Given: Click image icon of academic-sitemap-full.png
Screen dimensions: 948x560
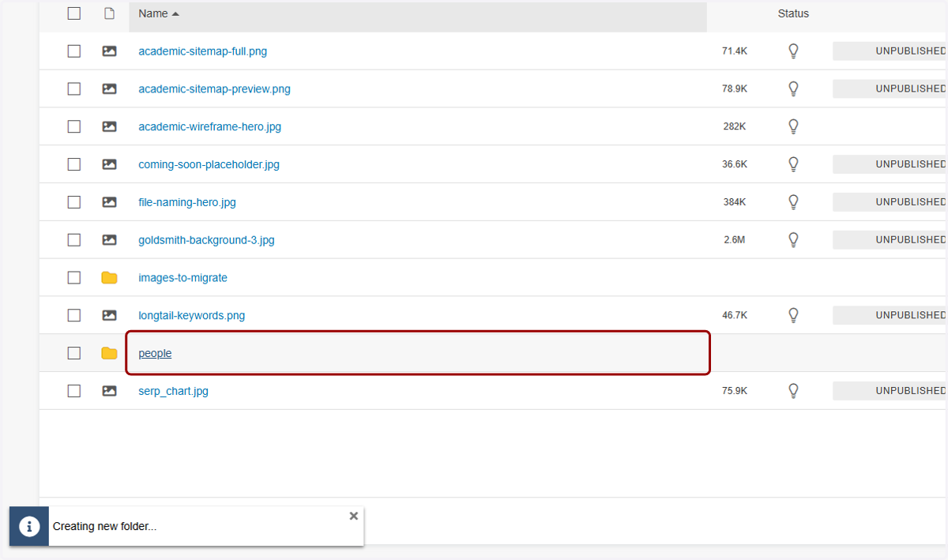Looking at the screenshot, I should click(109, 51).
